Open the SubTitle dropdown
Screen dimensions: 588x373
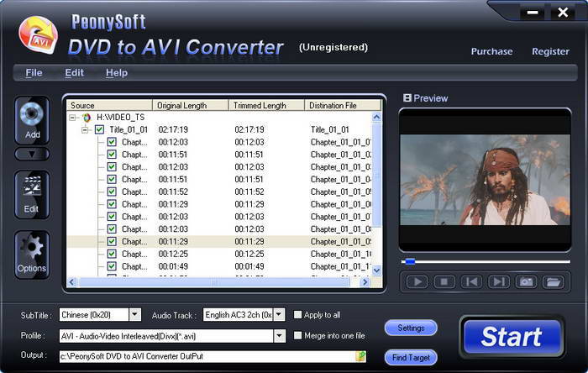click(135, 314)
